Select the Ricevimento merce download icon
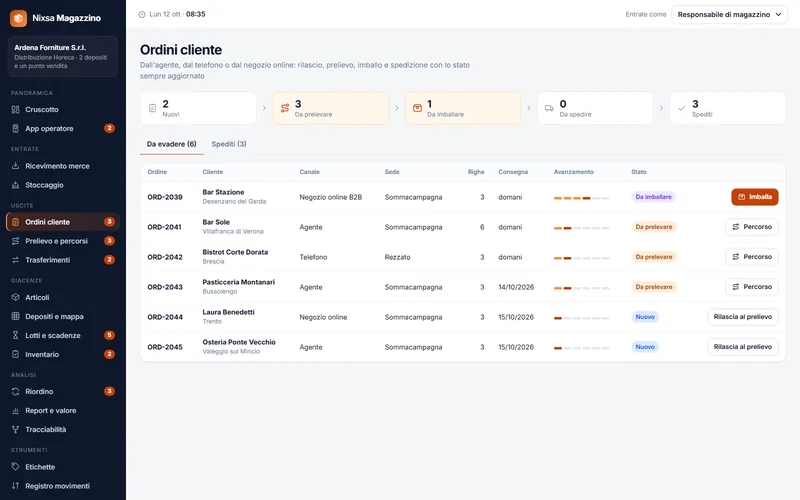 [15, 166]
